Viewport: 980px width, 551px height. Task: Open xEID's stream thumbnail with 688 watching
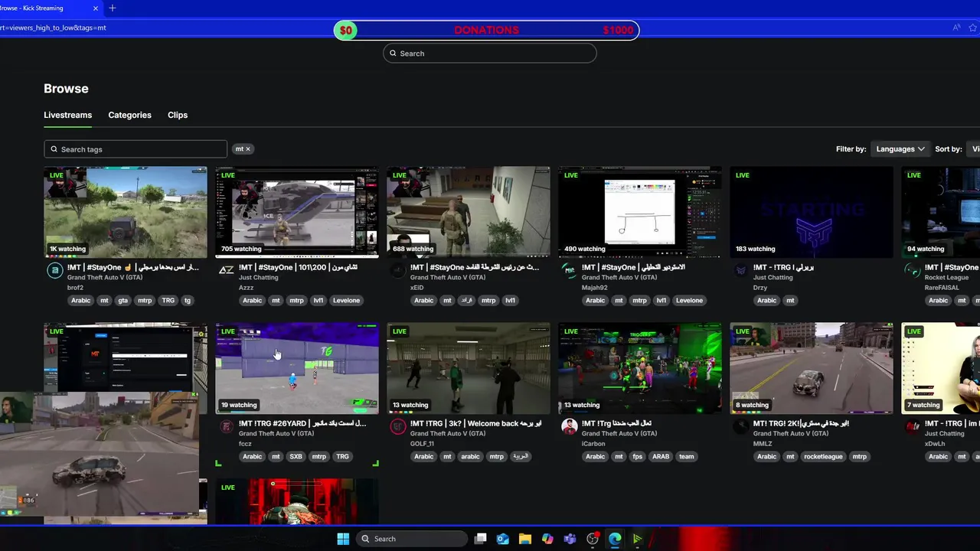tap(469, 212)
